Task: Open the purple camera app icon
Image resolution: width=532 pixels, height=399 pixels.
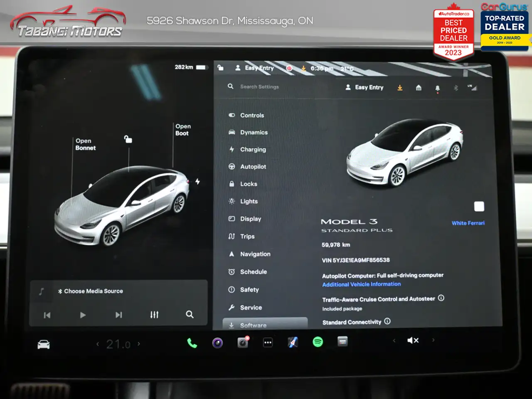Action: coord(217,343)
